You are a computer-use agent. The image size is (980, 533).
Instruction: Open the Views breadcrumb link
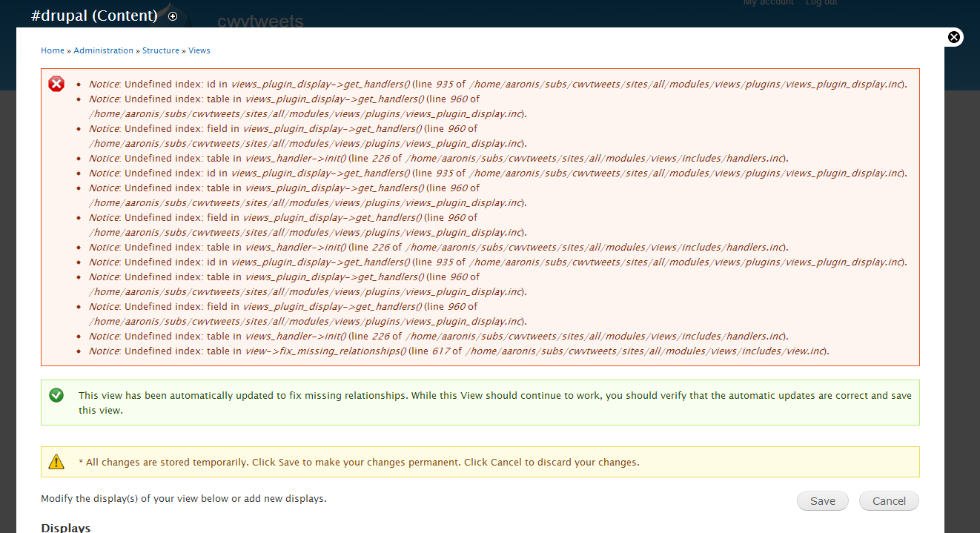(199, 50)
